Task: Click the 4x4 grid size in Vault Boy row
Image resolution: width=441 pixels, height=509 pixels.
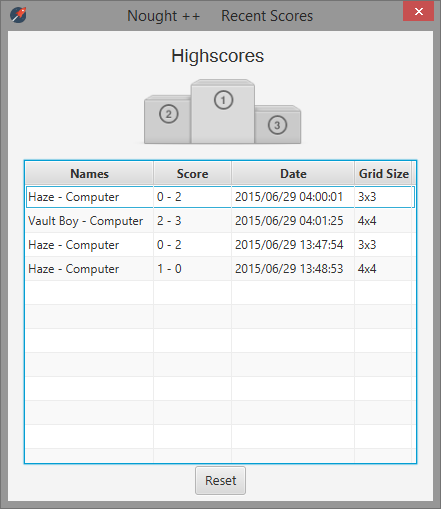Action: [x=367, y=221]
